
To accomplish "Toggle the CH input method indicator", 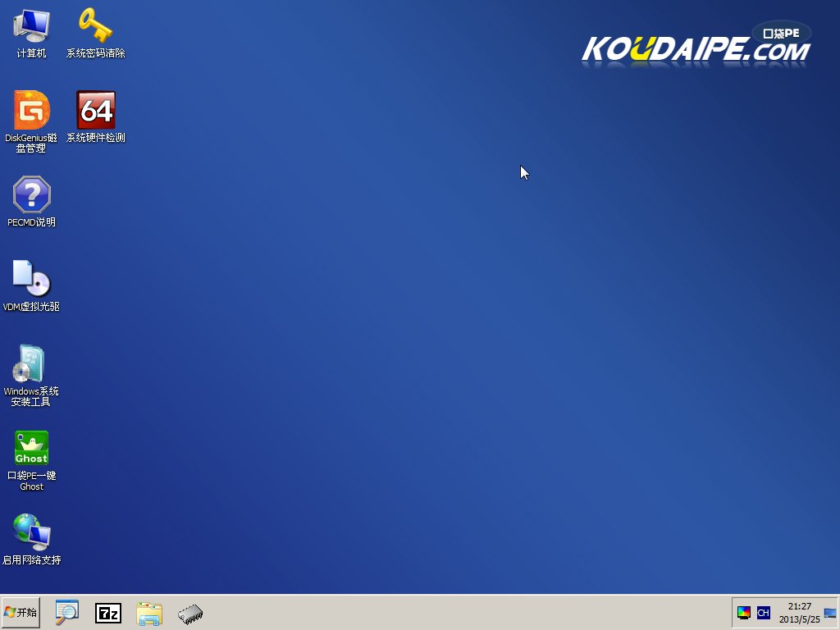I will pyautogui.click(x=764, y=612).
